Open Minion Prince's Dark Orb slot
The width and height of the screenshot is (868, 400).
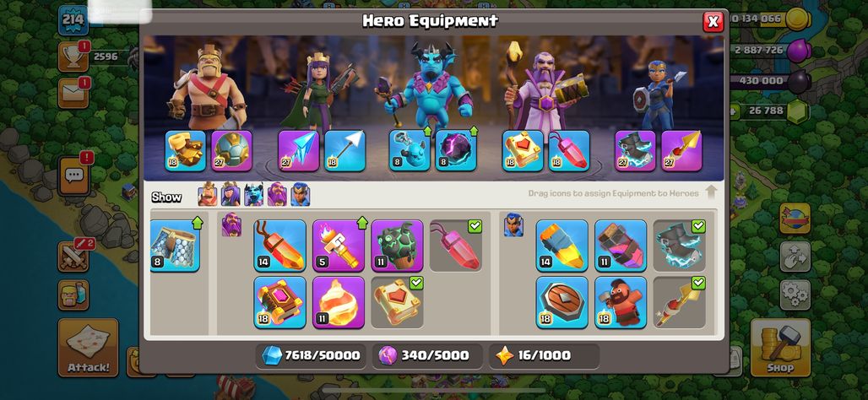tap(456, 150)
